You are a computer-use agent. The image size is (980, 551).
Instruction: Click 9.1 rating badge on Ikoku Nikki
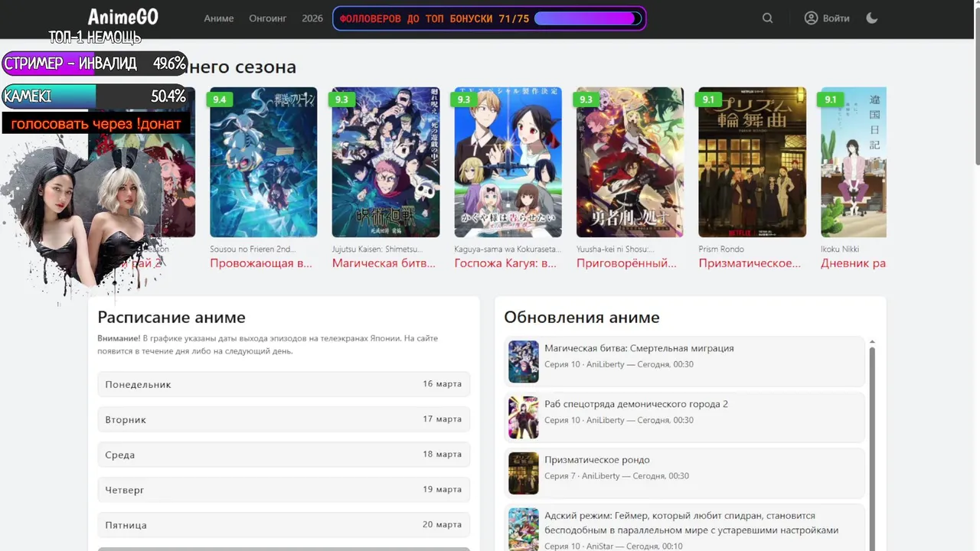[x=831, y=99]
